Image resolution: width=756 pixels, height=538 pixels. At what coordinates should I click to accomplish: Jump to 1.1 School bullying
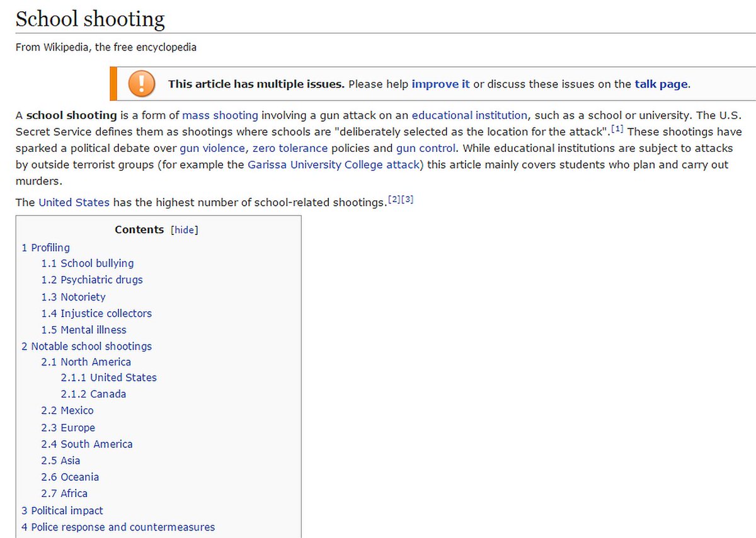(88, 264)
